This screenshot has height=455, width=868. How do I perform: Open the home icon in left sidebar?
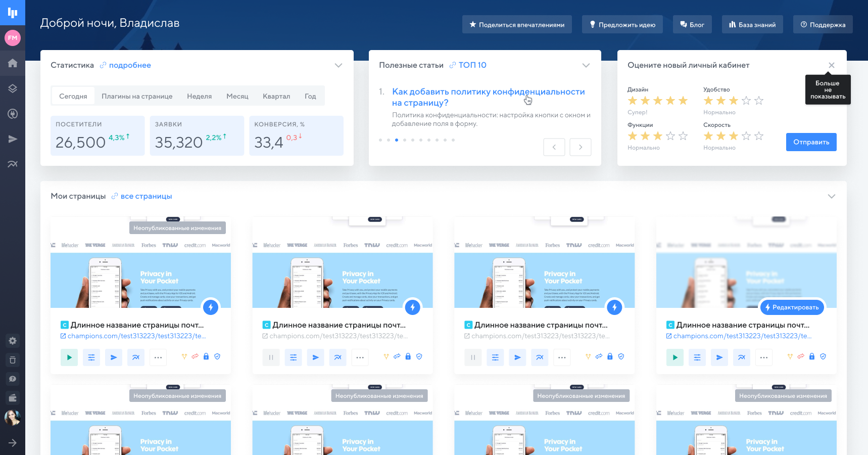tap(13, 63)
